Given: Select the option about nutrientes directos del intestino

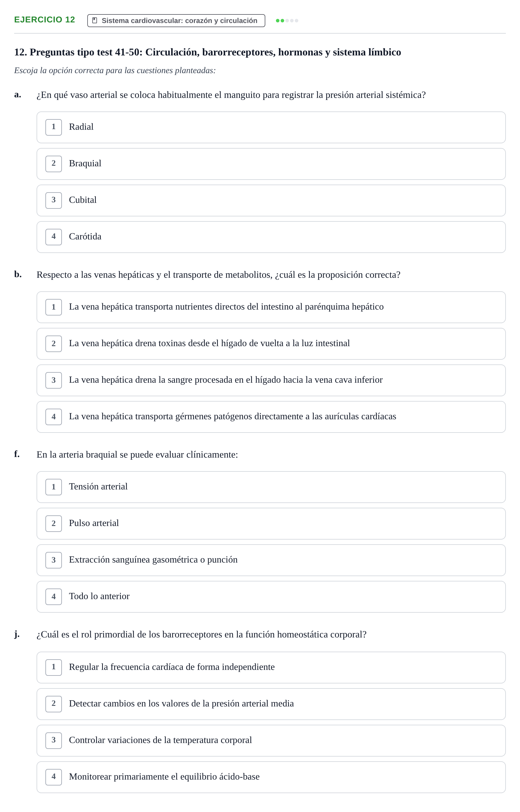Looking at the screenshot, I should 271,307.
